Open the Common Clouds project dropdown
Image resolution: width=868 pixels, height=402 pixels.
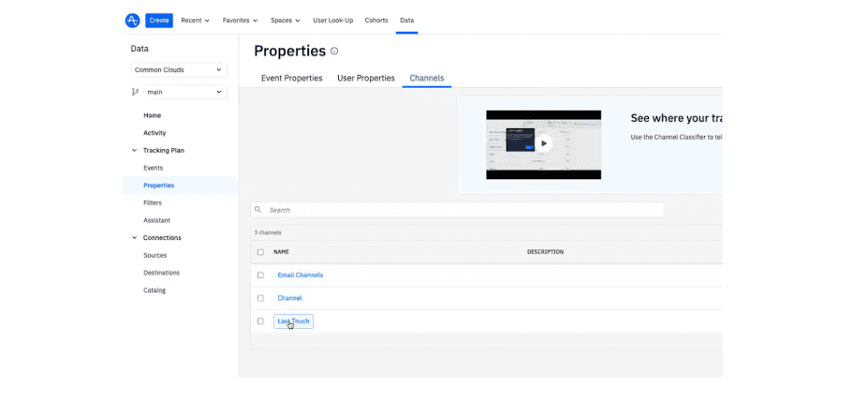coord(180,69)
